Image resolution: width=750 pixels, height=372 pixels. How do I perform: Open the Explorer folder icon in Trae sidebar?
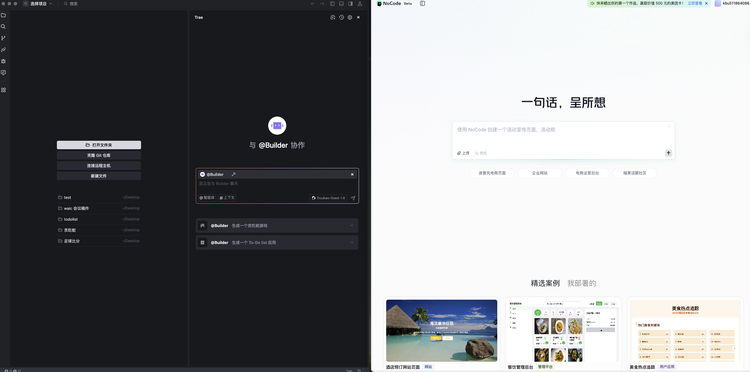(3, 15)
